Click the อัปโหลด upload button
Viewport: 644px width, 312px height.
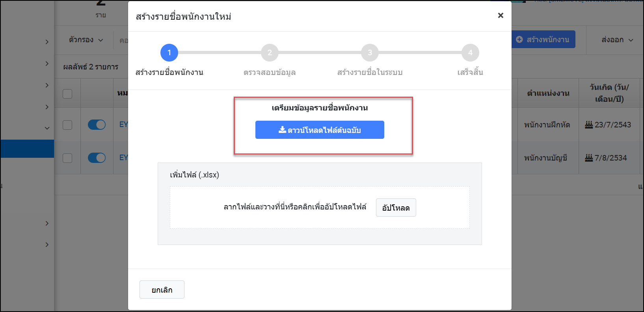coord(396,207)
